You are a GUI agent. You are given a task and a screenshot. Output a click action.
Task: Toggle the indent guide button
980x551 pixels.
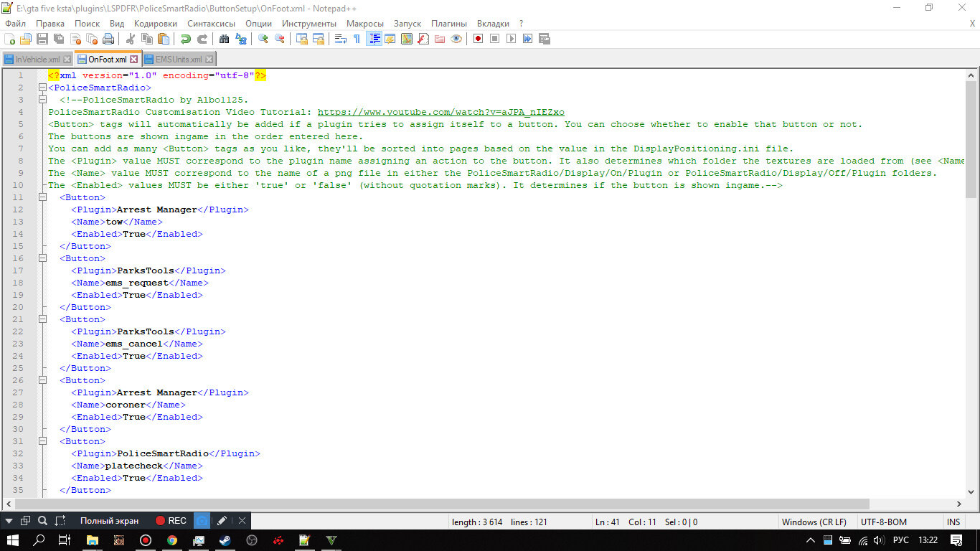tap(374, 39)
